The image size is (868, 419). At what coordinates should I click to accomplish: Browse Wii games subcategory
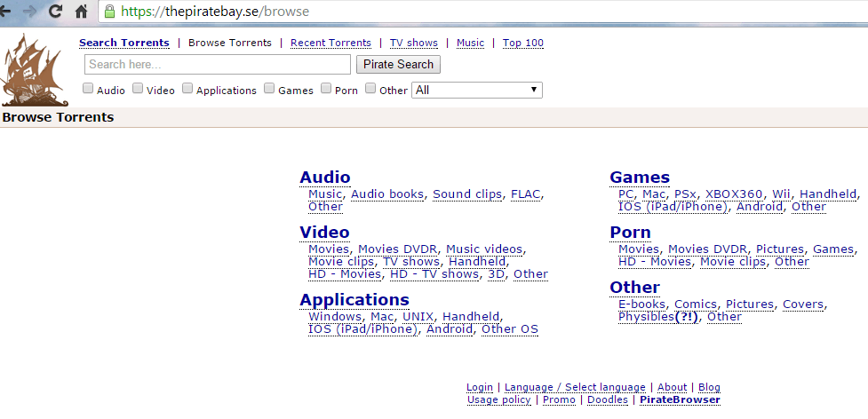pos(782,194)
